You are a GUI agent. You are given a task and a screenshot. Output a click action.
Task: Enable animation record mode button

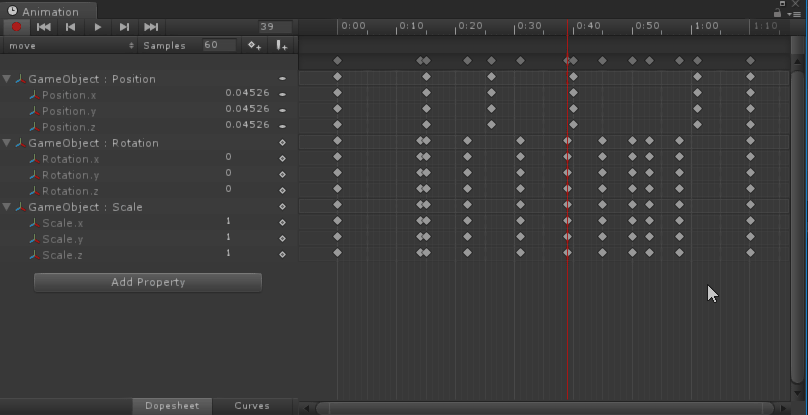tap(16, 27)
